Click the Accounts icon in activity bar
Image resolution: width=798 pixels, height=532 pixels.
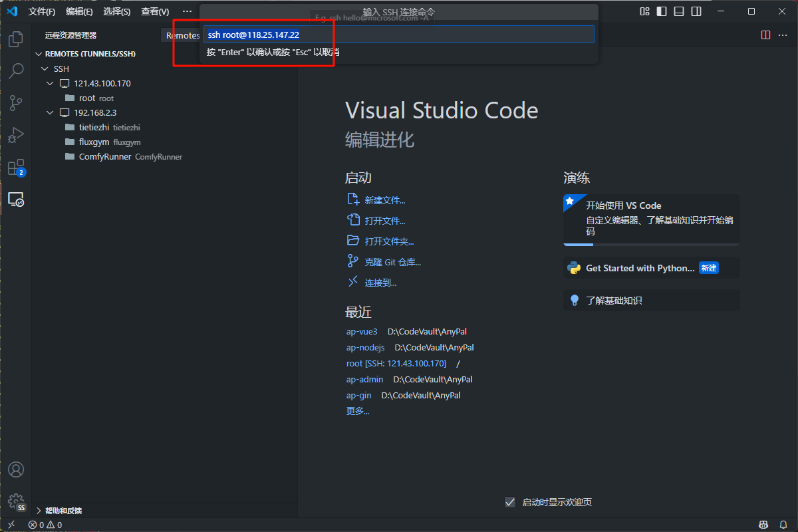[x=16, y=469]
